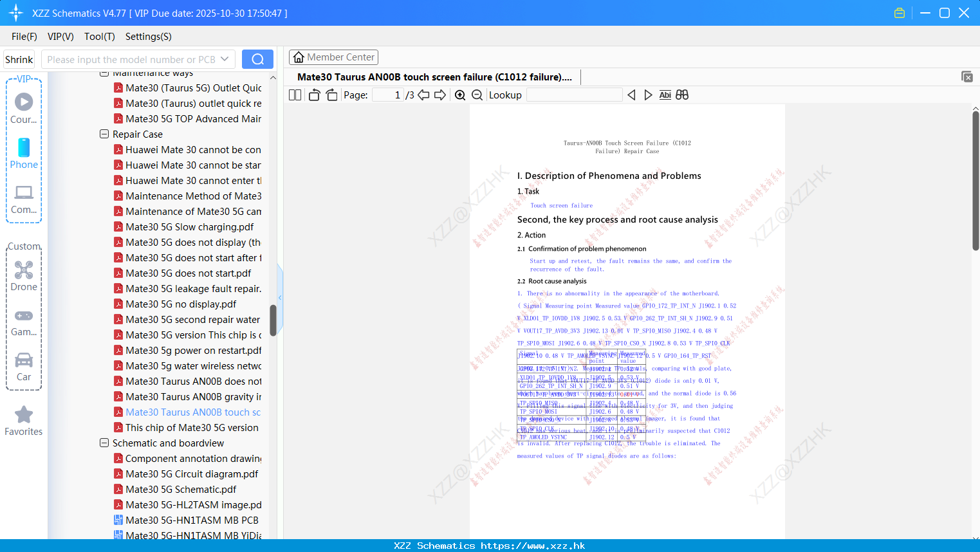Open Mate30 Taurus AN00B gravity file
Viewport: 980px width, 552px height.
point(187,396)
